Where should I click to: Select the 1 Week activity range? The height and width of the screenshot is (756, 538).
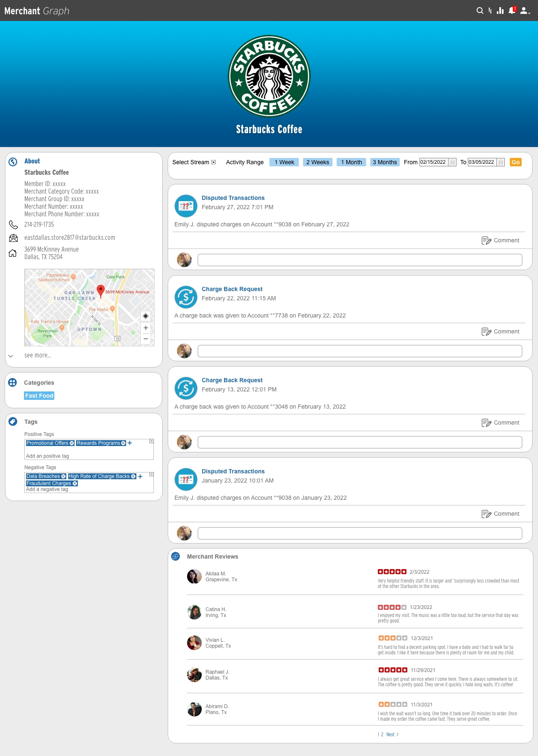click(284, 162)
